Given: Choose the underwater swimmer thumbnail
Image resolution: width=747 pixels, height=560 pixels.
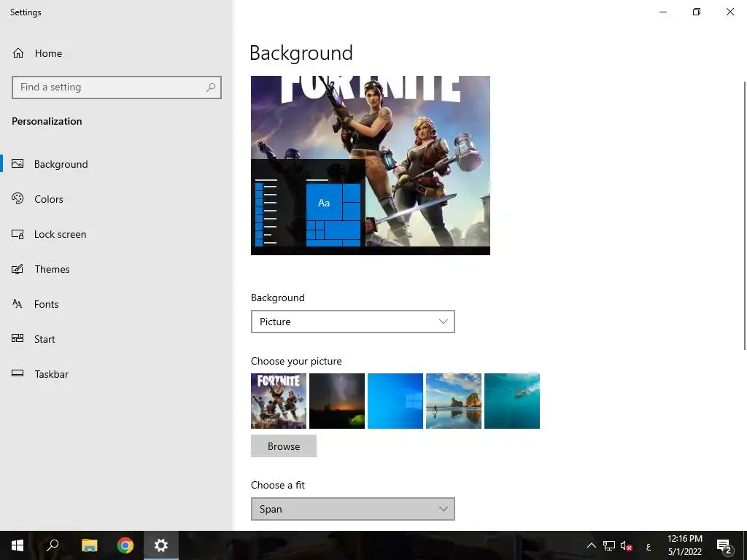Looking at the screenshot, I should (x=512, y=401).
